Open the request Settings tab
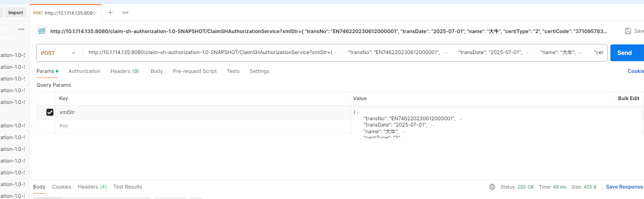644x199 pixels. point(259,71)
